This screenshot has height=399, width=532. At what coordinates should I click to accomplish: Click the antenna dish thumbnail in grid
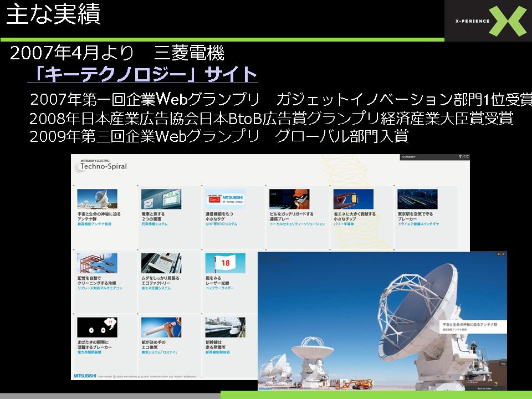click(x=97, y=199)
